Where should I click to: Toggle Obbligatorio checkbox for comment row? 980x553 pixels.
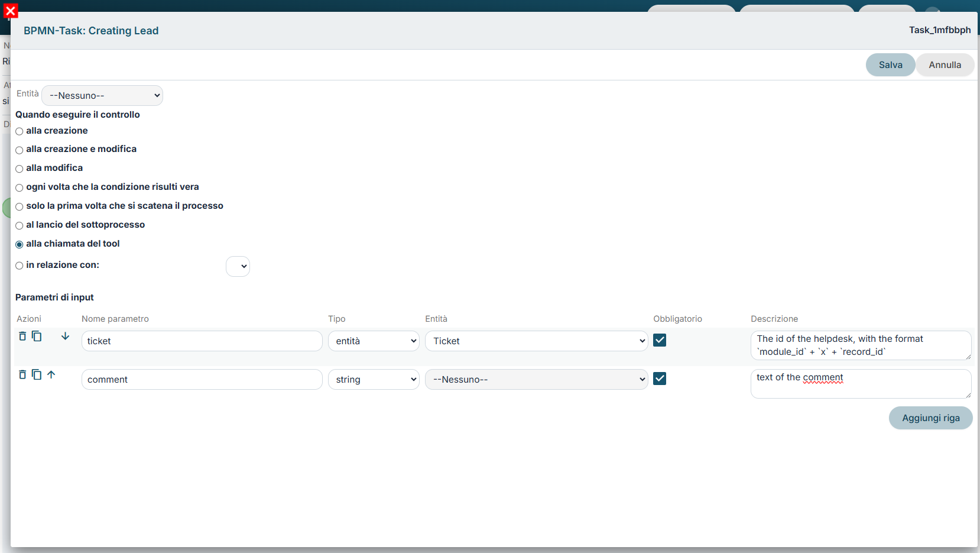(x=660, y=379)
